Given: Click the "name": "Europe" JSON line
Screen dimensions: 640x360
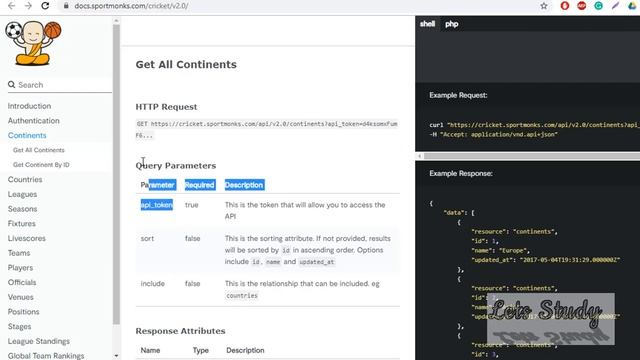Looking at the screenshot, I should click(x=501, y=250).
